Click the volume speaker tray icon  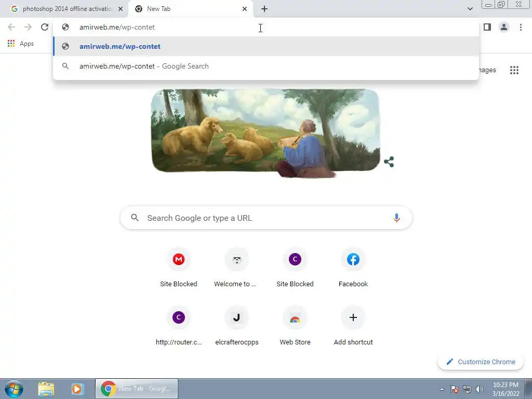coord(480,389)
